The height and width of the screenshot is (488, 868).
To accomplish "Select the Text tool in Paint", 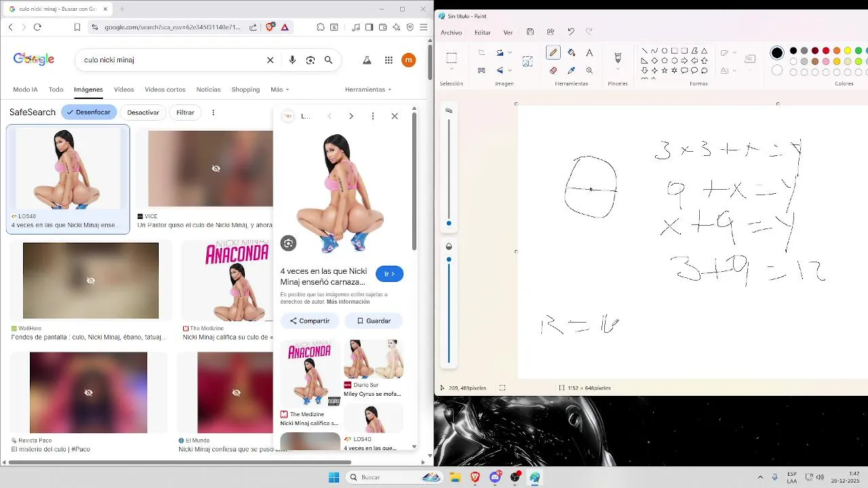I will click(589, 52).
